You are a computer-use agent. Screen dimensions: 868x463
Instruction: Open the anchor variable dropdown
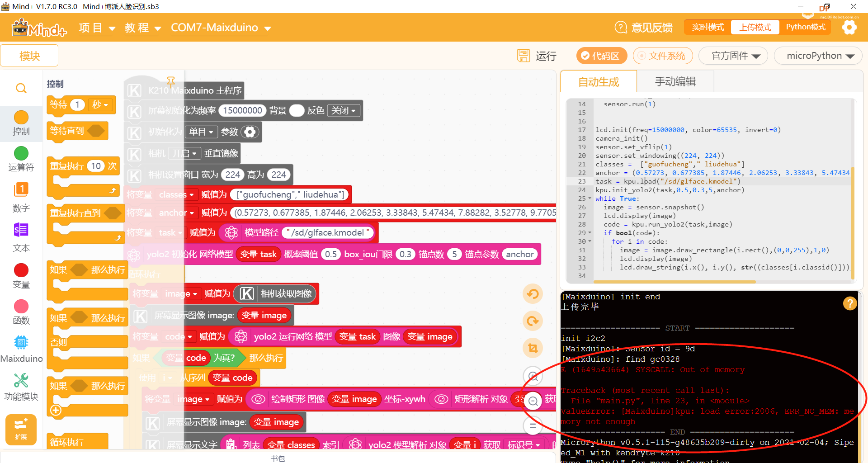(176, 213)
